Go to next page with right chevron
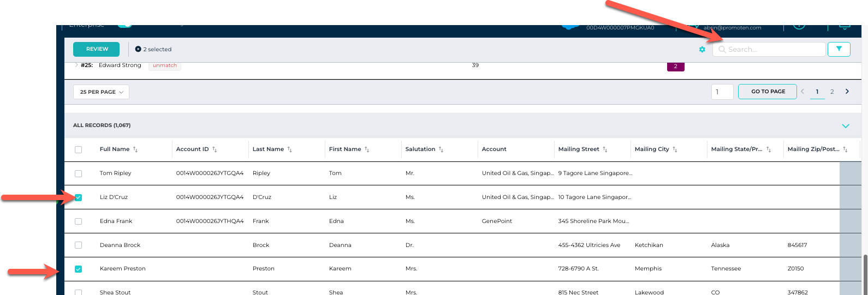The width and height of the screenshot is (868, 295). (x=847, y=92)
